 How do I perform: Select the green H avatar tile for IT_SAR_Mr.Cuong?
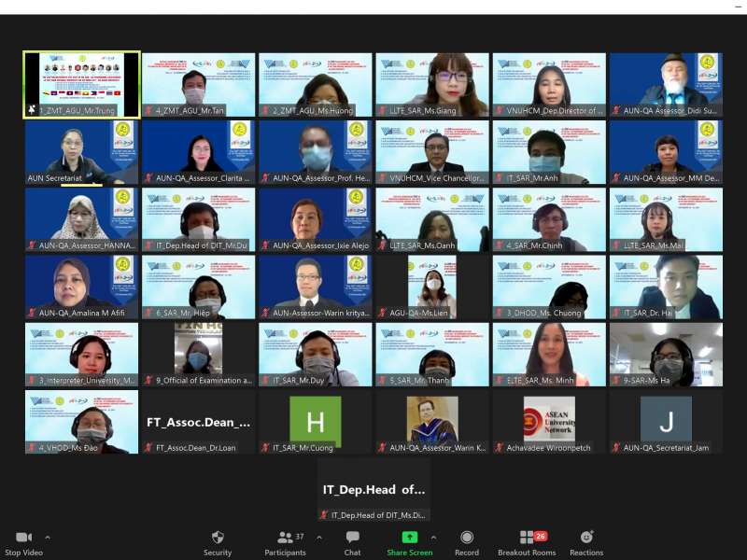click(x=316, y=421)
